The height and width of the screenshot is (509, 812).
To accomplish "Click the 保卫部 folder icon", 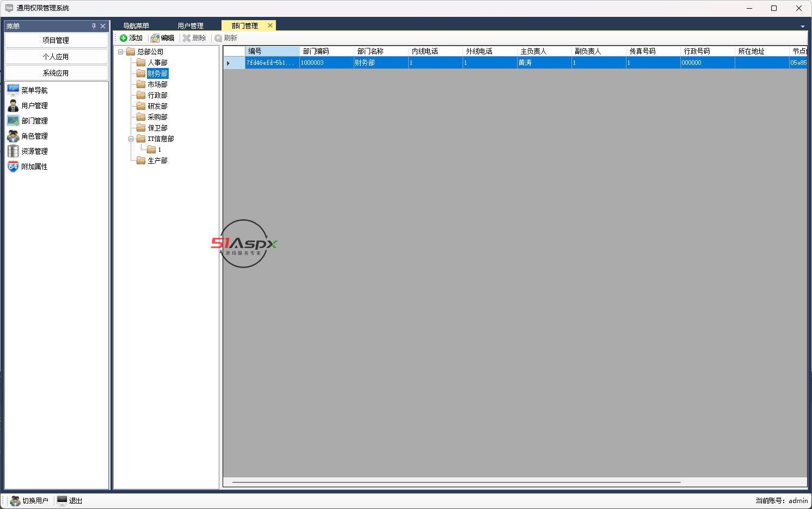I will [x=141, y=128].
